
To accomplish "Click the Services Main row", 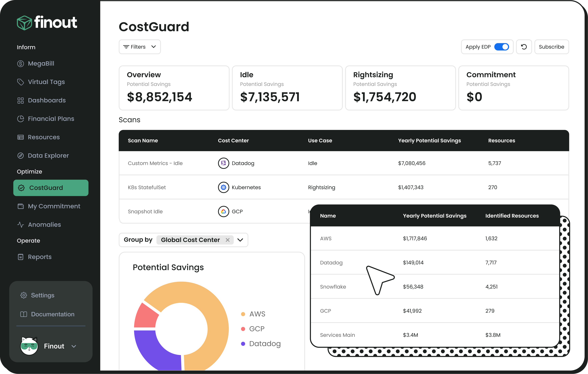I will click(435, 335).
